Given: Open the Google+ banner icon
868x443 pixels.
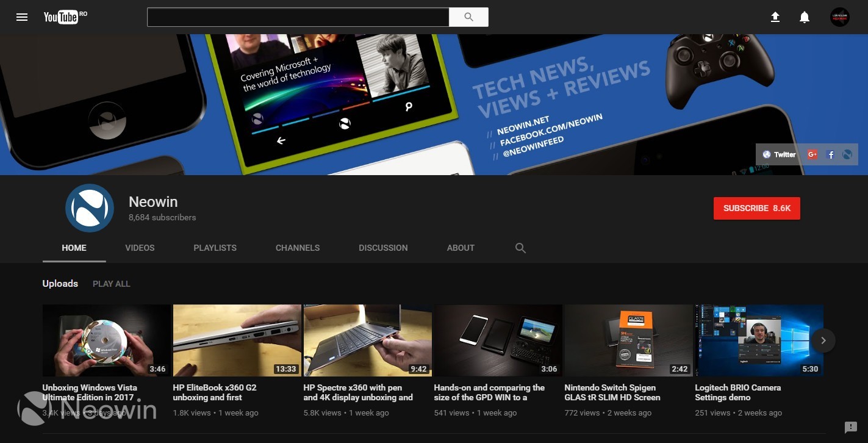Looking at the screenshot, I should pyautogui.click(x=812, y=154).
